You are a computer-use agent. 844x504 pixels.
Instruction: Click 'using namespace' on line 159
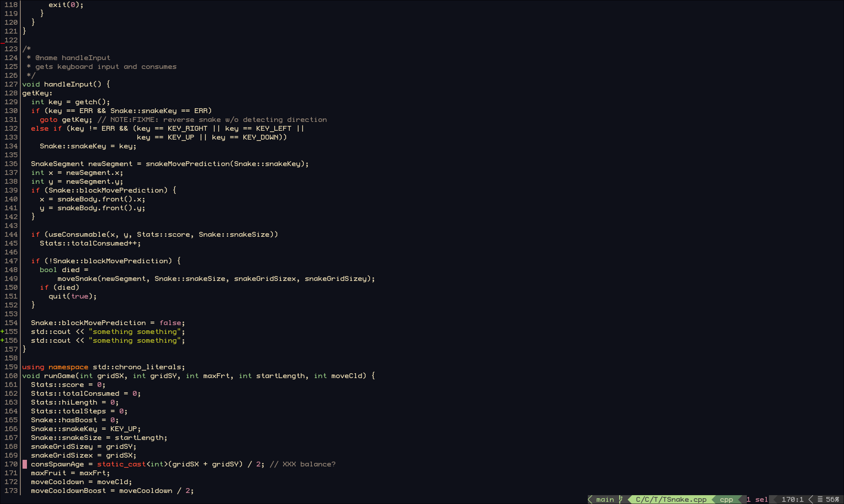point(55,367)
